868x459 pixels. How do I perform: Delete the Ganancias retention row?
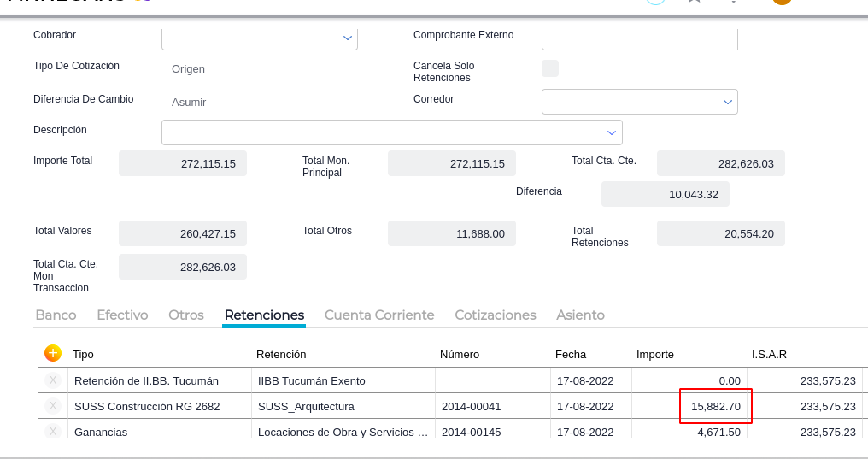point(53,432)
